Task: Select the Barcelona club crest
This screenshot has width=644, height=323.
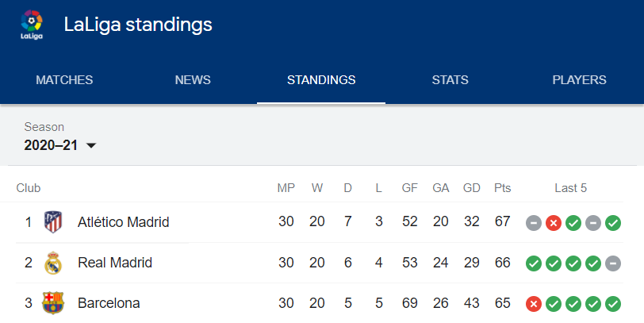Action: click(x=53, y=303)
